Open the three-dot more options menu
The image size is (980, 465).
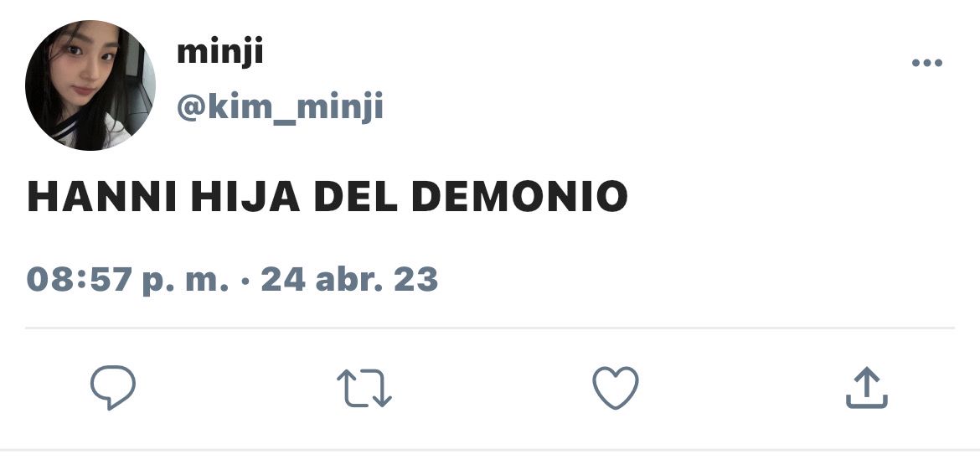point(927,63)
